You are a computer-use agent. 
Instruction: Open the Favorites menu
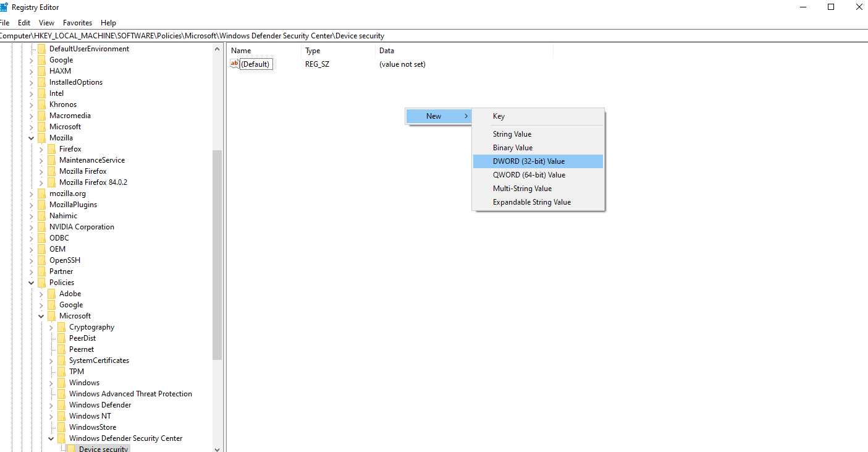point(77,22)
